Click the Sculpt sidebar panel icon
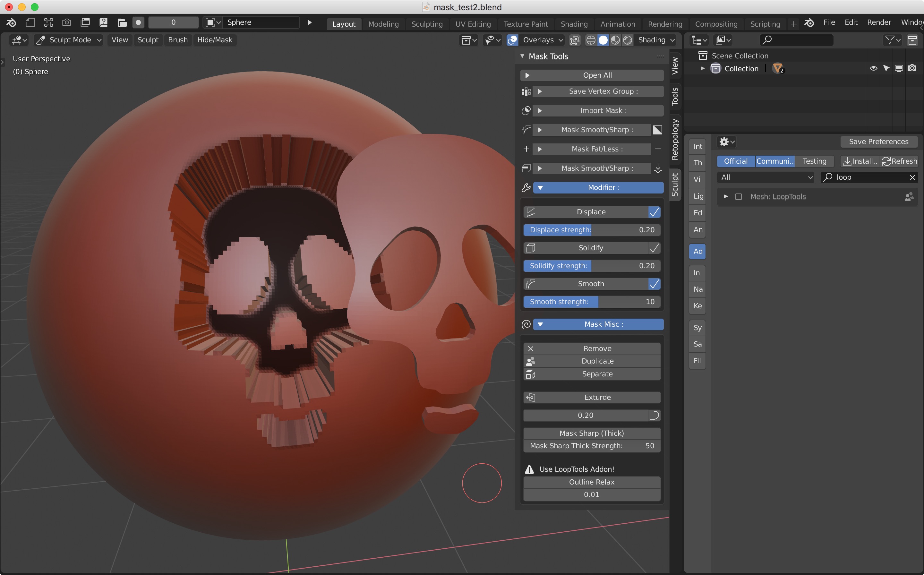The height and width of the screenshot is (575, 924). pos(674,185)
